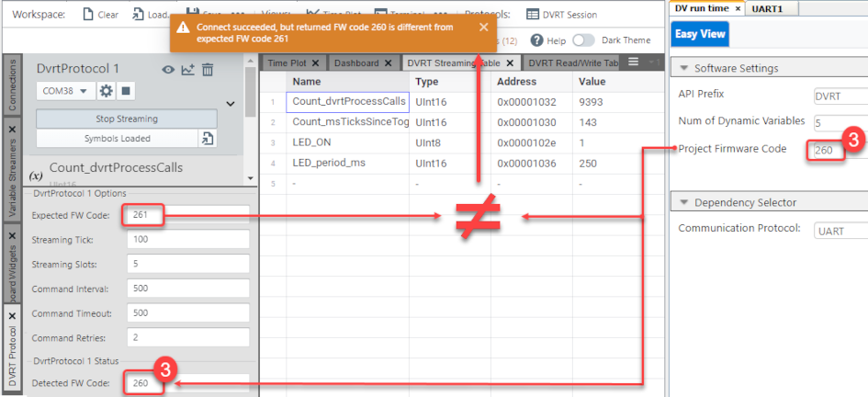Screen dimensions: 868x397
Task: Toggle DvrtProtocol 1 visibility eye icon
Action: coord(168,70)
